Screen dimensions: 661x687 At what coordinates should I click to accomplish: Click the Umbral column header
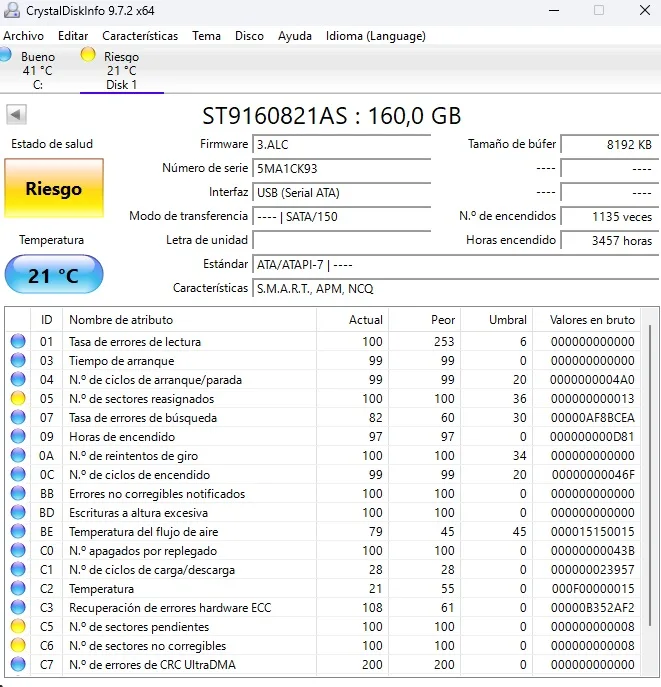496,320
